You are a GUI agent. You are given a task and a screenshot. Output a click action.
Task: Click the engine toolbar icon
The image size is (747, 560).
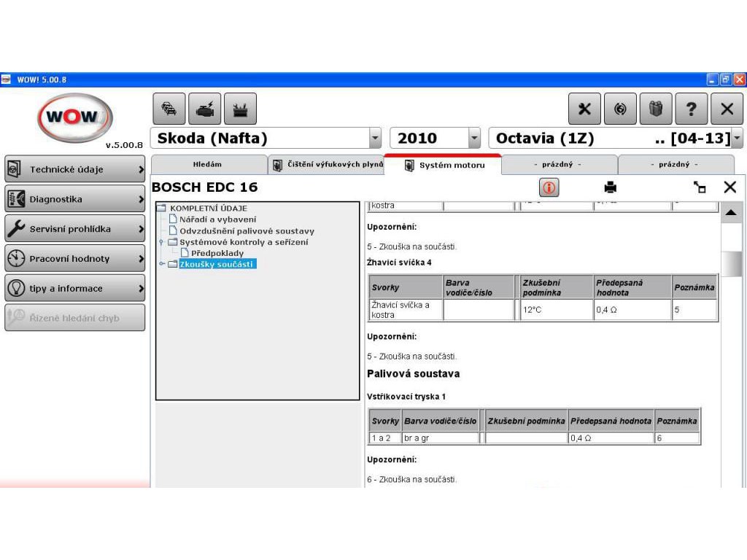point(204,109)
